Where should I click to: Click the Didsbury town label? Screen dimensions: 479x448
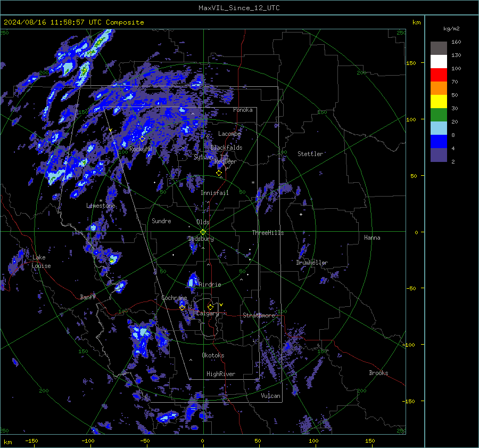coord(201,239)
